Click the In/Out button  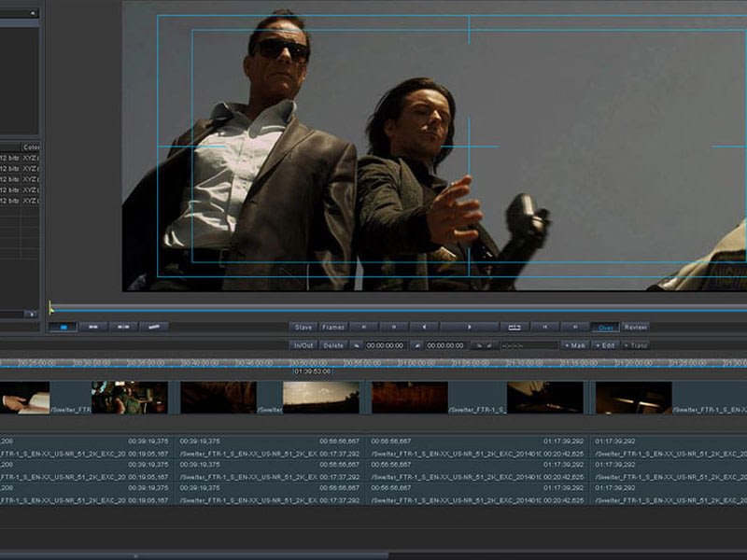tap(303, 345)
